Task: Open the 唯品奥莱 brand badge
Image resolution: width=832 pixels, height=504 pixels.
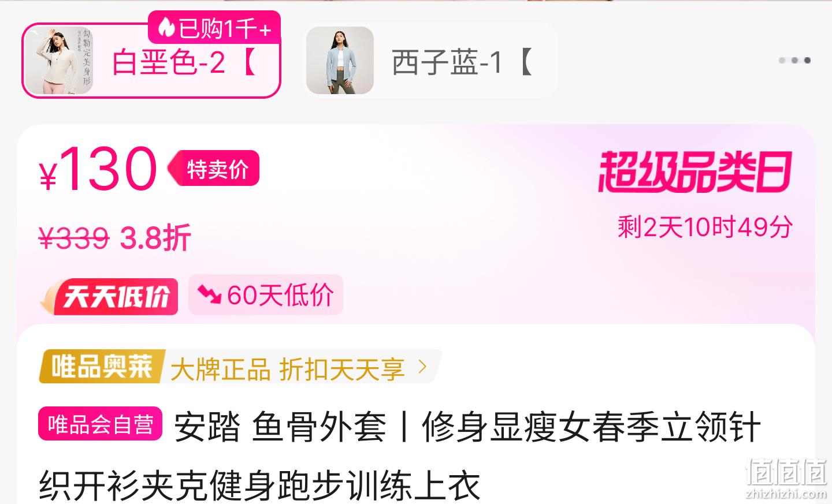Action: tap(102, 367)
